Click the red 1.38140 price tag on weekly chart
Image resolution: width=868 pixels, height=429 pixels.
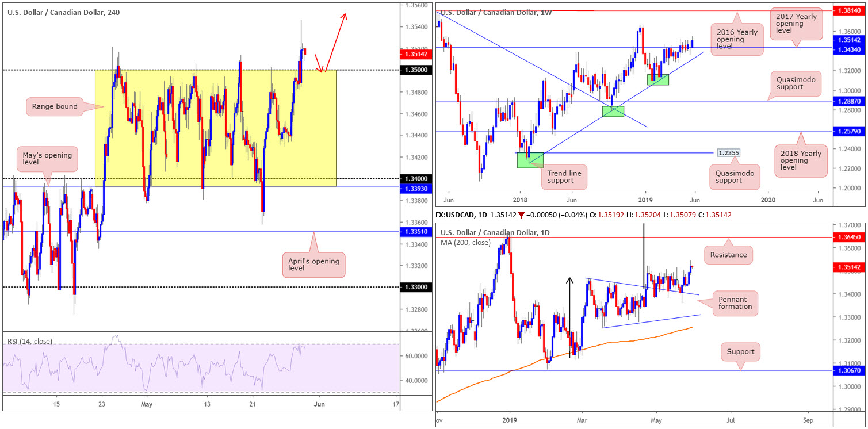[x=849, y=10]
